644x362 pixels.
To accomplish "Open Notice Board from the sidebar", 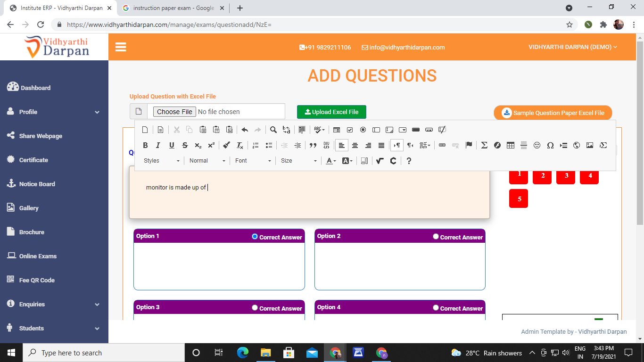I will tap(37, 184).
